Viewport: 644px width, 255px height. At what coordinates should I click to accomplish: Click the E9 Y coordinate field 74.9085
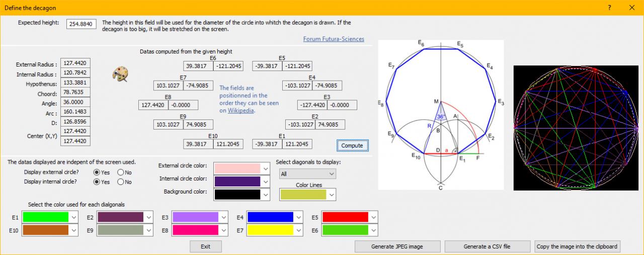[198, 124]
